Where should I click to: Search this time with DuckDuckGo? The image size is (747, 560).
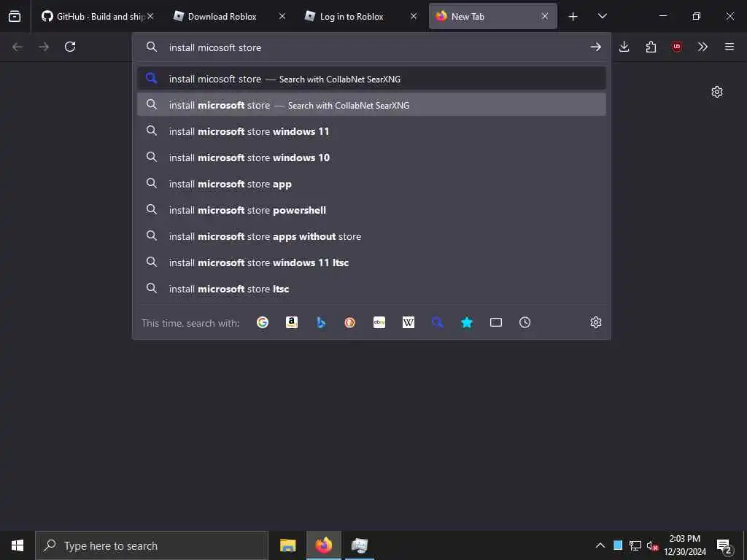pyautogui.click(x=350, y=322)
